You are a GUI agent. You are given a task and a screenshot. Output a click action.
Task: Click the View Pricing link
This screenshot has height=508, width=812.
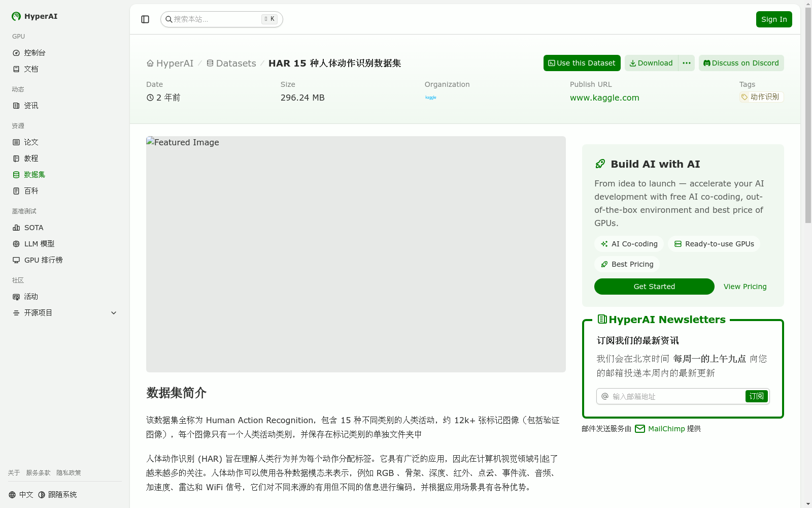tap(745, 287)
